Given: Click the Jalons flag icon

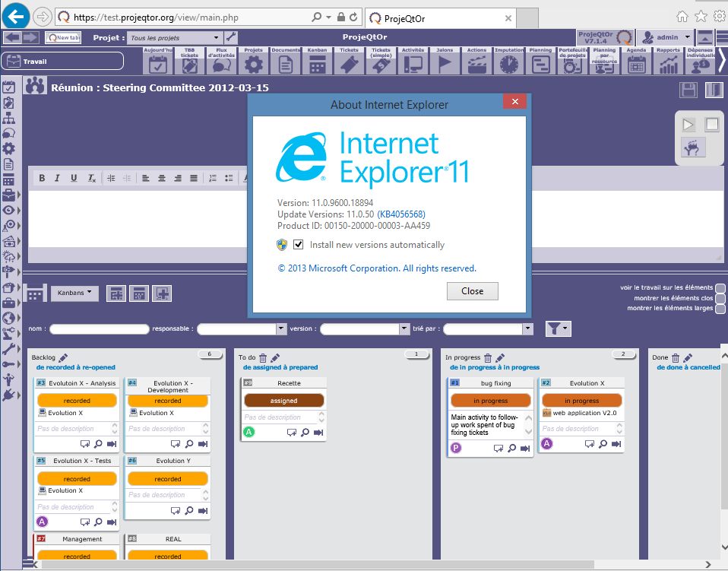Looking at the screenshot, I should [445, 65].
